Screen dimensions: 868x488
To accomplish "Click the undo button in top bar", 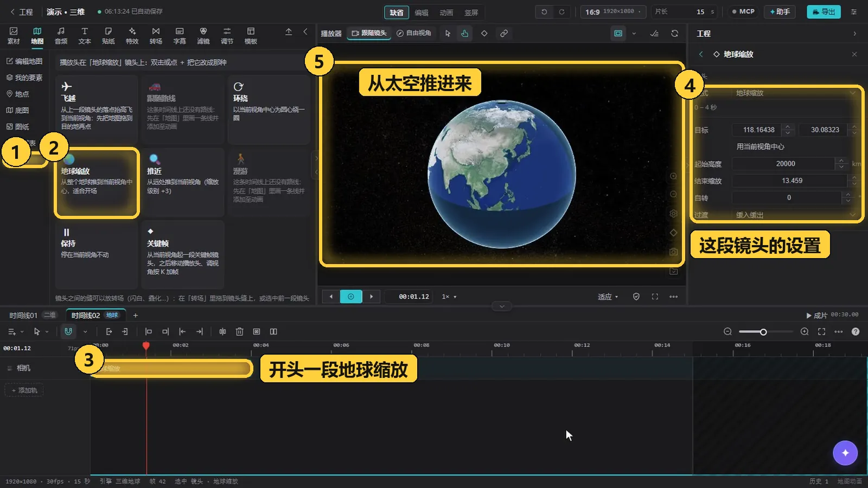I will pos(544,12).
